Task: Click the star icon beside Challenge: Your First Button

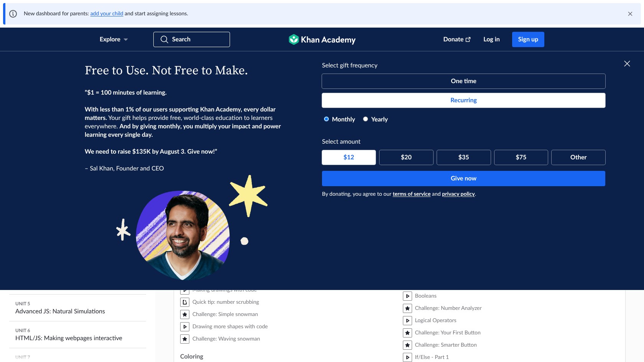Action: pos(407,333)
